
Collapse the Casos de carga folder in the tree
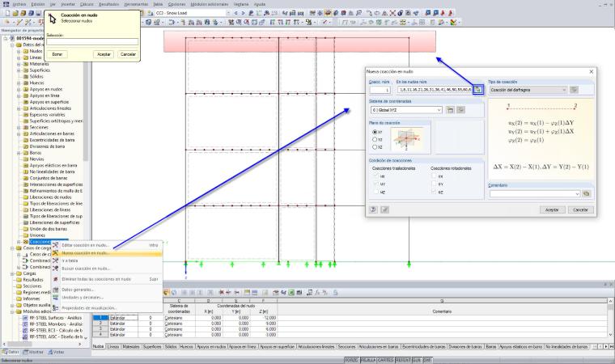click(x=12, y=248)
